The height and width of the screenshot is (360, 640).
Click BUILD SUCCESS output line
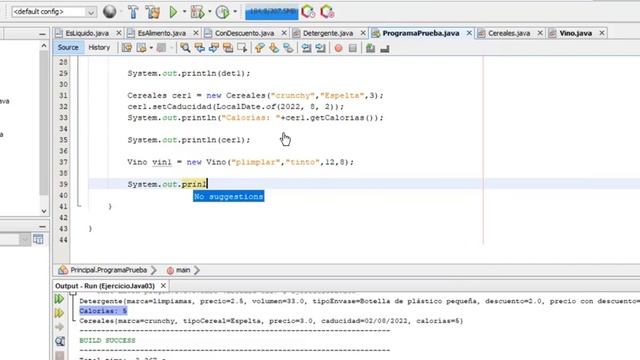[107, 340]
